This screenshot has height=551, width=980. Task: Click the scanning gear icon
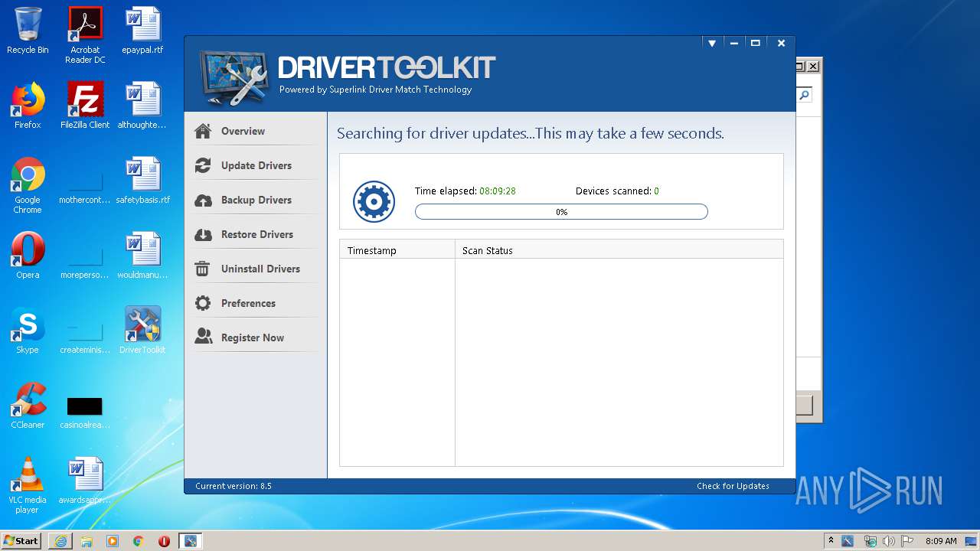374,202
